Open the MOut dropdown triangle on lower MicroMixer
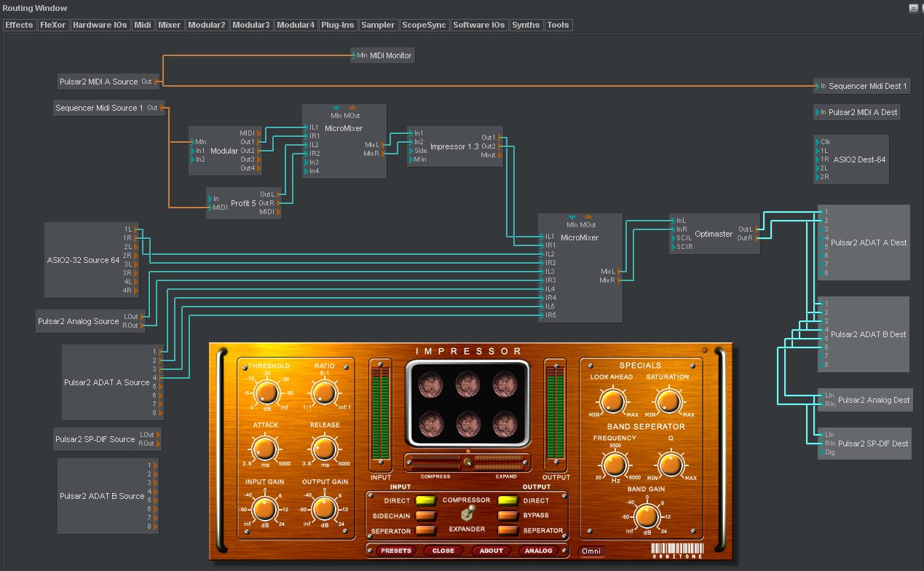Viewport: 924px width, 571px height. click(x=588, y=216)
